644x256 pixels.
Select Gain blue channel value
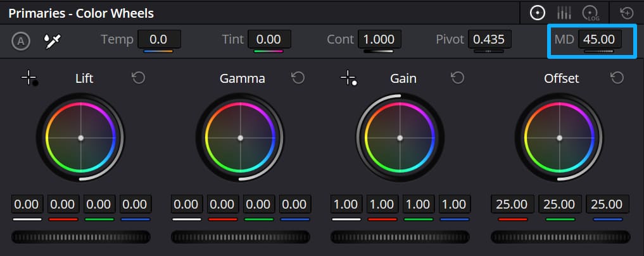[455, 204]
